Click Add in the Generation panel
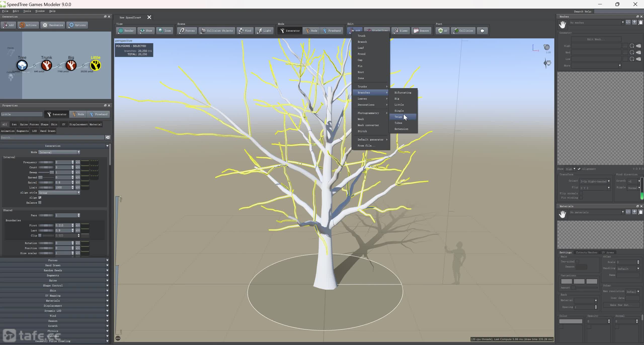The height and width of the screenshot is (345, 644). [x=8, y=25]
